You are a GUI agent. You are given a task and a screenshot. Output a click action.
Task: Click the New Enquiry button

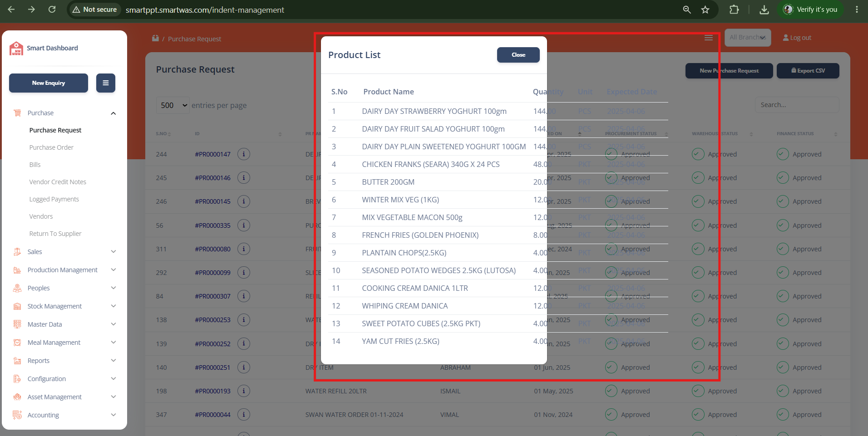click(49, 83)
